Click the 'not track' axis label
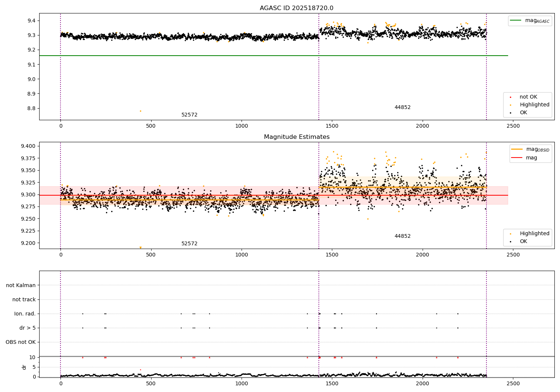 [24, 300]
